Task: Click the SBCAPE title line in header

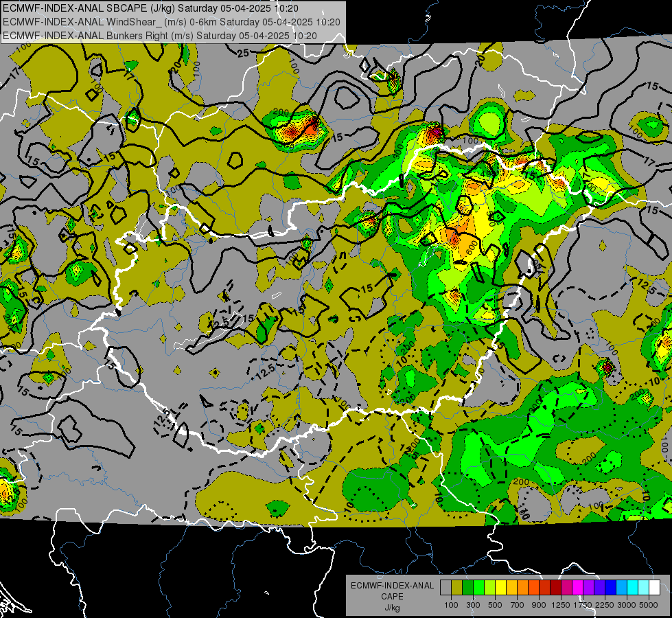Action: tap(150, 8)
